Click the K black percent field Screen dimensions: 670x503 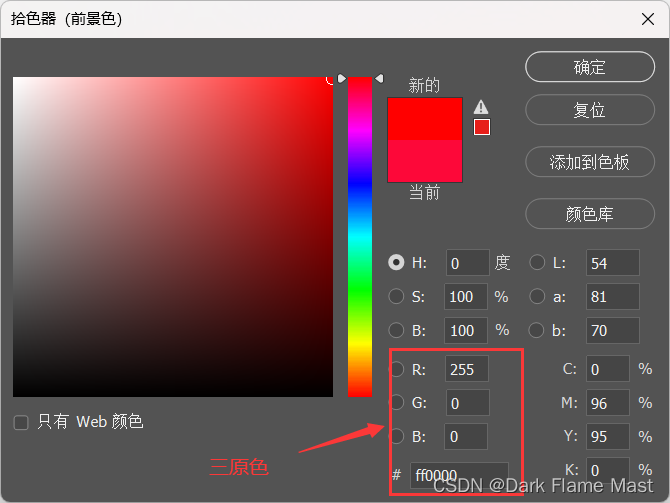[x=608, y=470]
